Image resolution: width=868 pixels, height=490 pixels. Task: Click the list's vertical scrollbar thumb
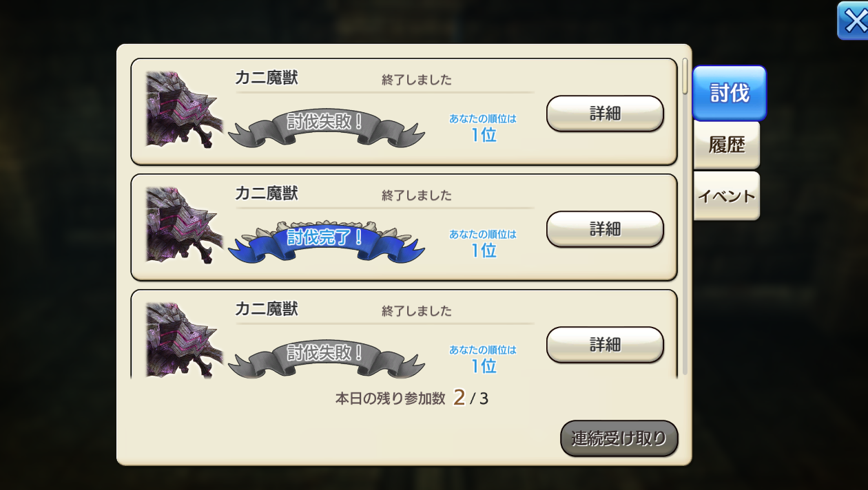click(x=685, y=76)
